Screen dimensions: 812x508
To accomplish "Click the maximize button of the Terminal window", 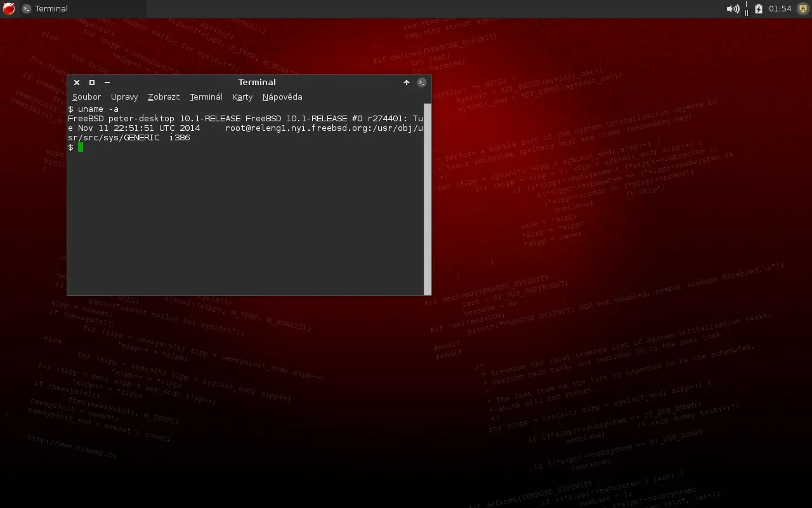I will 91,83.
